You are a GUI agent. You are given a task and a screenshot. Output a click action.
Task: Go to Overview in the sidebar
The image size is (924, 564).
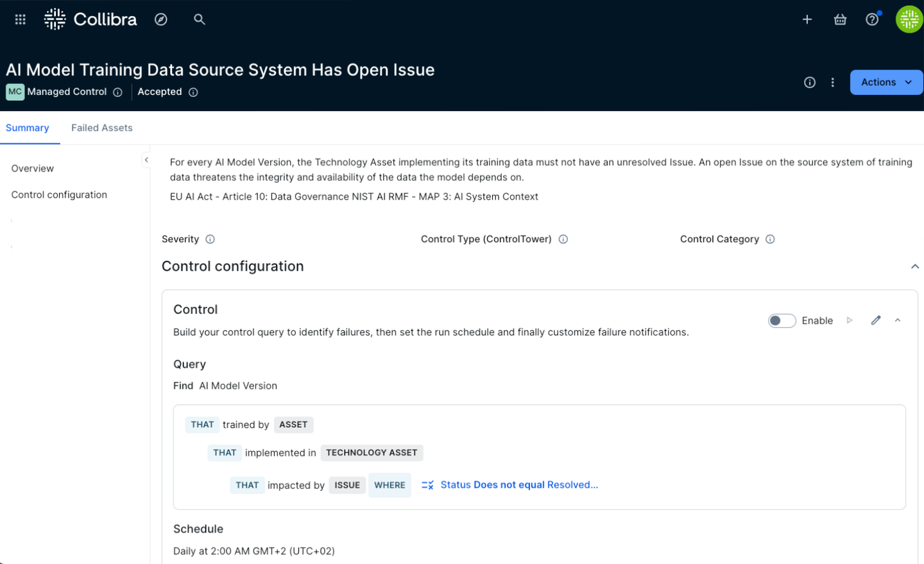click(33, 169)
